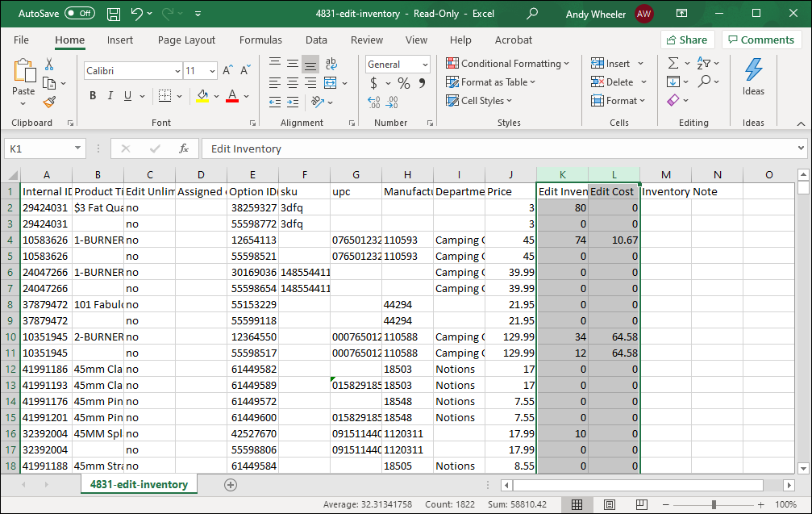Switch to Page Layout tab

(x=186, y=40)
